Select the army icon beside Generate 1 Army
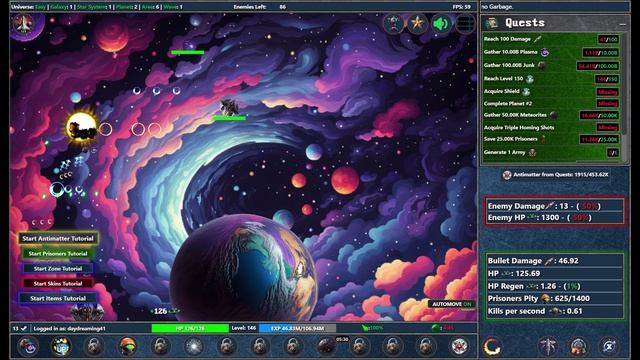This screenshot has width=640, height=360. pos(532,152)
